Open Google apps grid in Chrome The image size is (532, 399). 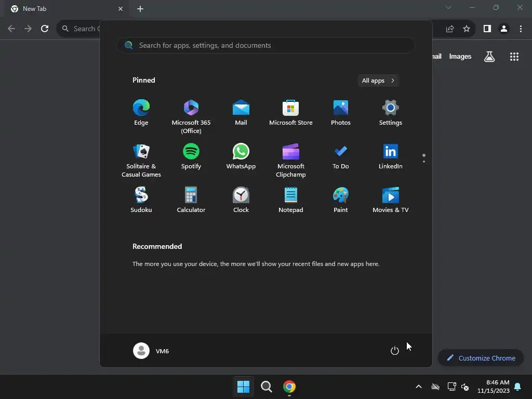point(514,57)
